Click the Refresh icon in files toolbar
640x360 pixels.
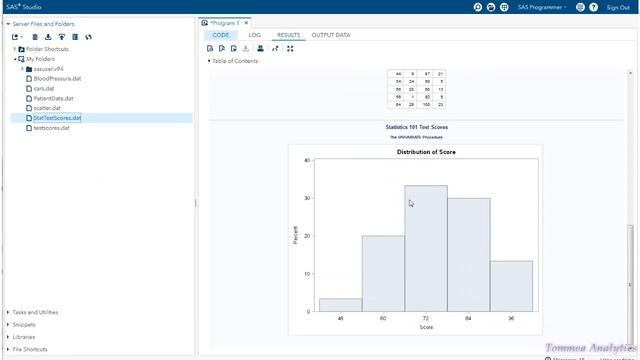[89, 37]
